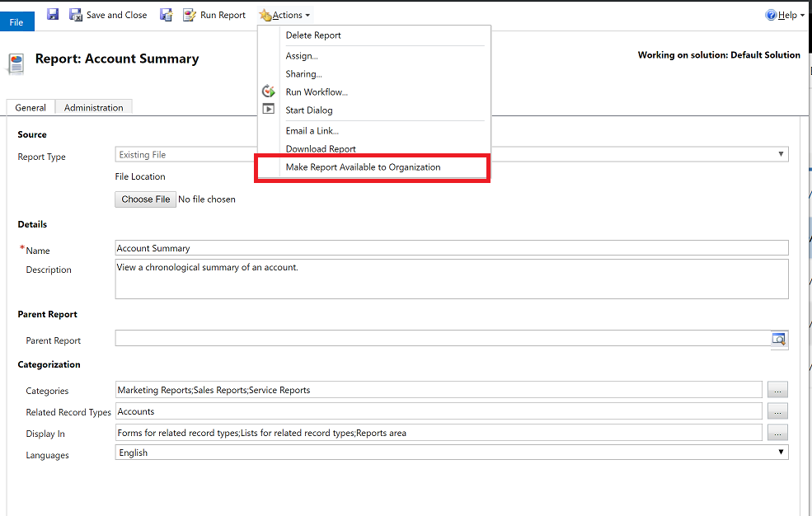The image size is (812, 516).
Task: Click the Actions star icon
Action: pyautogui.click(x=264, y=14)
